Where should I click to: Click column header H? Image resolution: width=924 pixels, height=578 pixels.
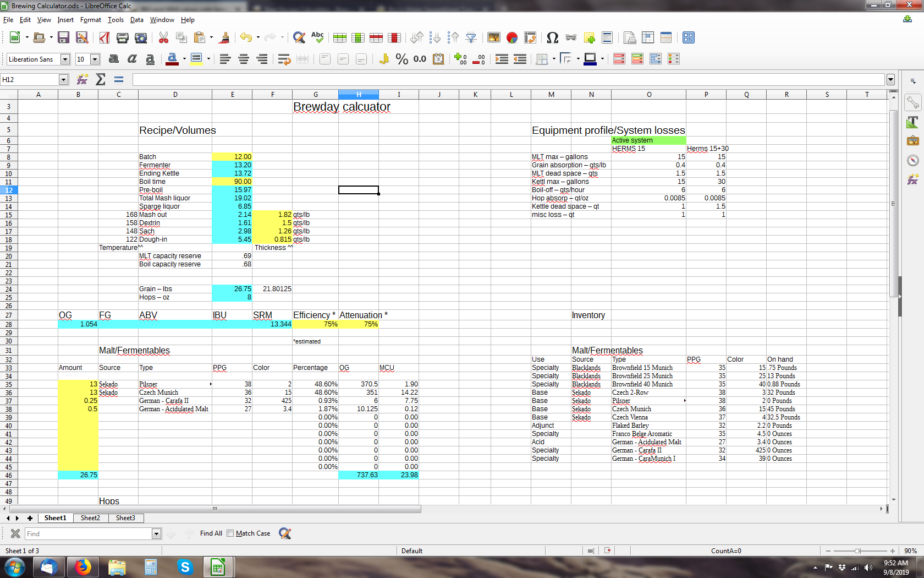pos(359,95)
